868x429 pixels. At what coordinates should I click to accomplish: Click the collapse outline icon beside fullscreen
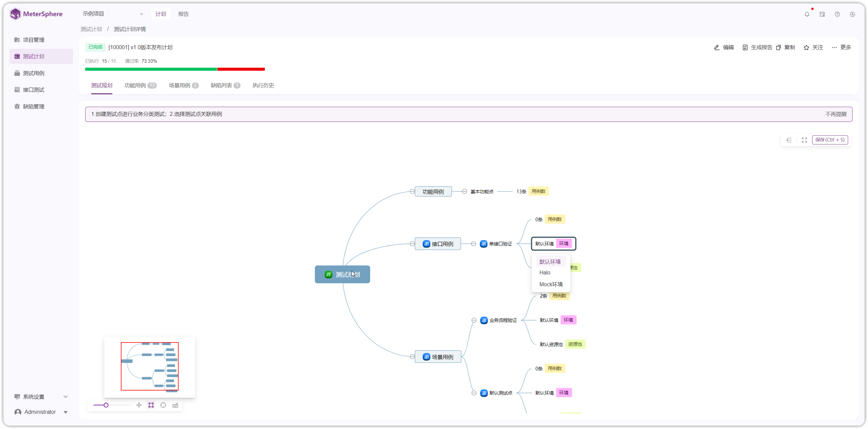(x=789, y=140)
